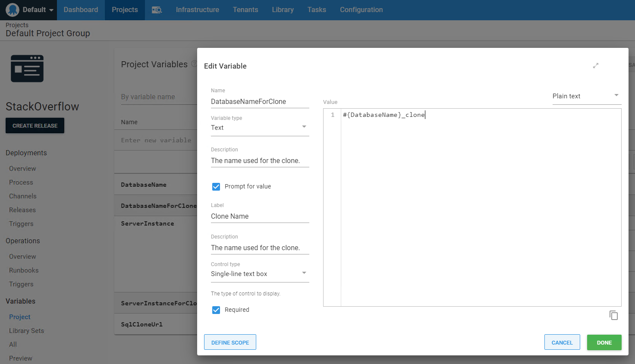Click inside the variable Name field

click(x=259, y=101)
